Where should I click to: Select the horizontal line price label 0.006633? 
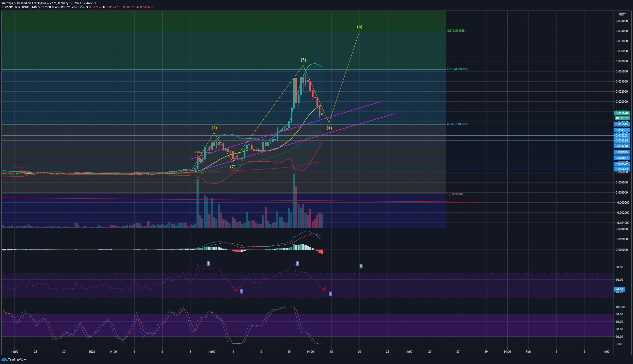(622, 169)
